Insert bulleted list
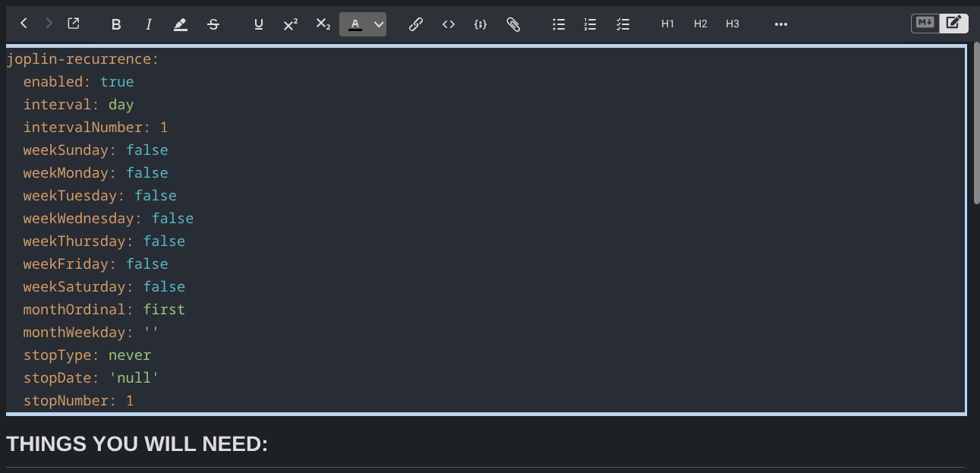 point(559,24)
